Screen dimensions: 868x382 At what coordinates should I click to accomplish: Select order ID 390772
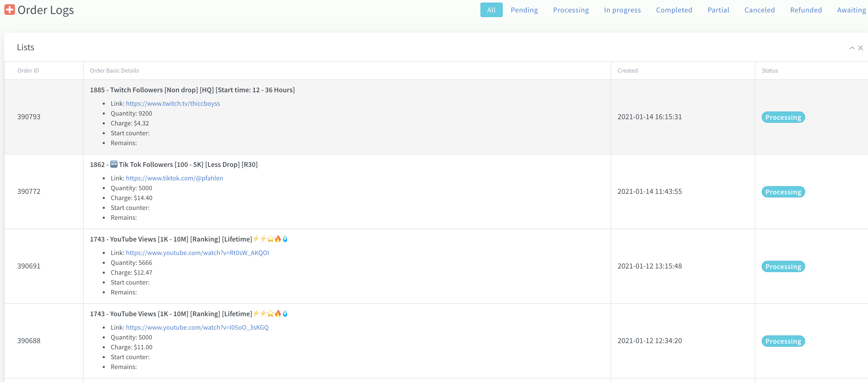29,192
